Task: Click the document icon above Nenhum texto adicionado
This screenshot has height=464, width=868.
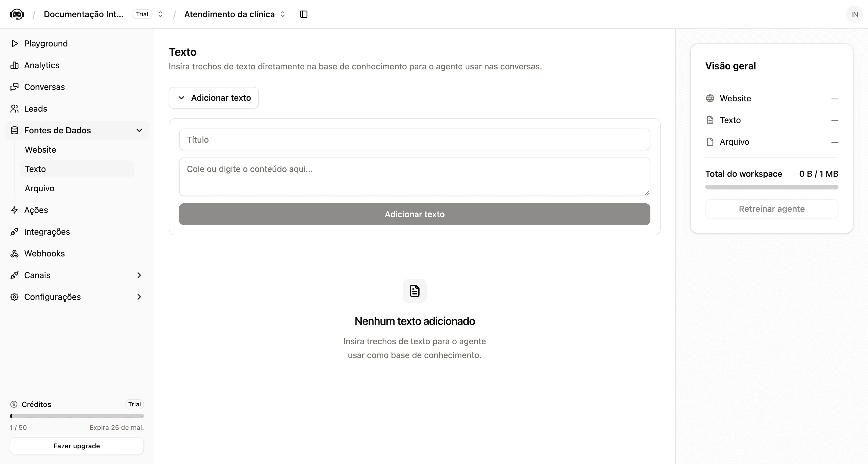Action: click(414, 291)
